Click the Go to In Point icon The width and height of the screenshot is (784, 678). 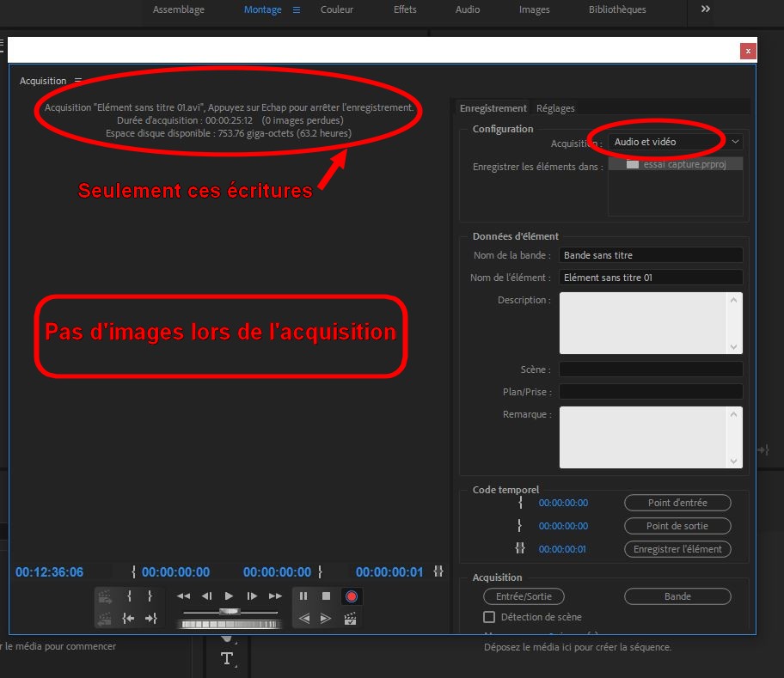(128, 618)
